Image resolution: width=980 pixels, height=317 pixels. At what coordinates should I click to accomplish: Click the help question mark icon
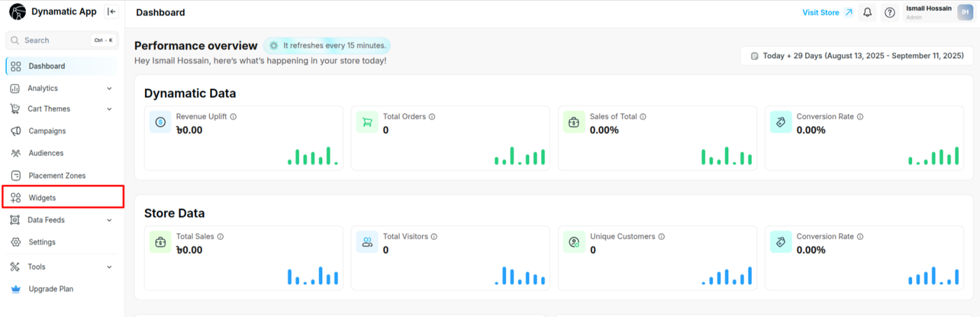pos(889,13)
